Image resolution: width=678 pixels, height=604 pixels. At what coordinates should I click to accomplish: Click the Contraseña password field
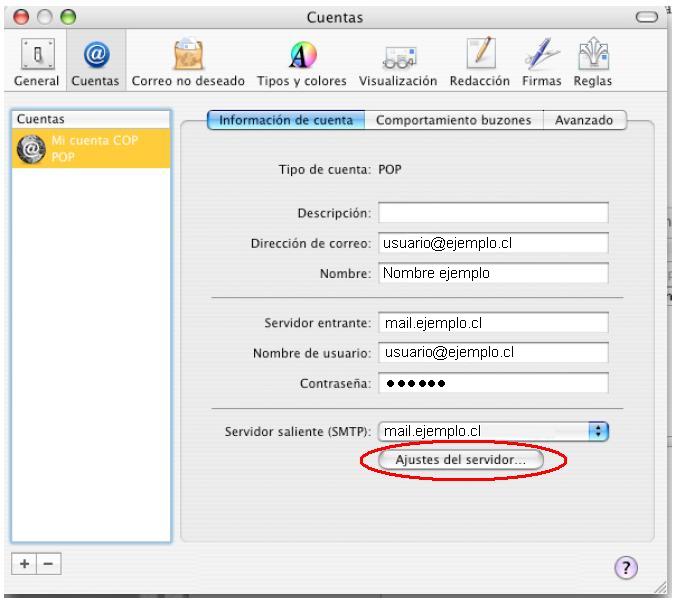tap(493, 383)
